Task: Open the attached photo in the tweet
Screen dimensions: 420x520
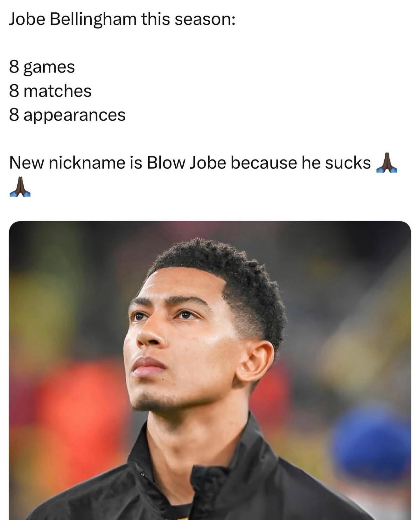Action: pos(210,370)
